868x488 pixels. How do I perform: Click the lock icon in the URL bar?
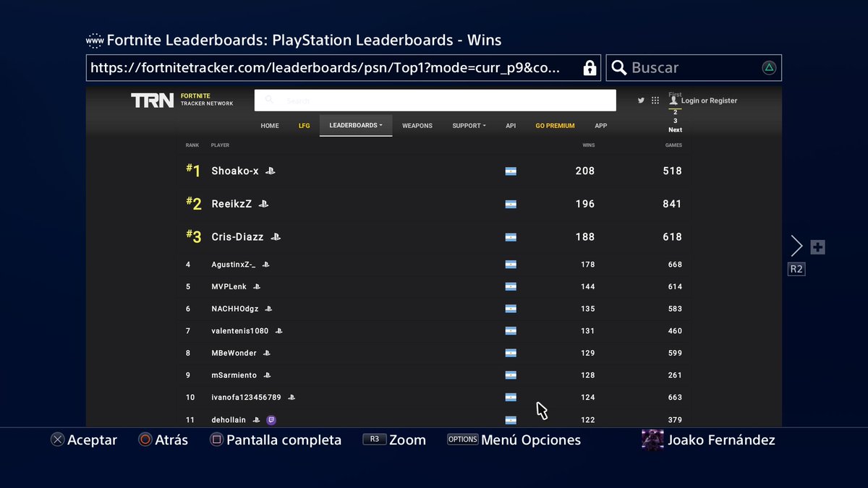590,68
